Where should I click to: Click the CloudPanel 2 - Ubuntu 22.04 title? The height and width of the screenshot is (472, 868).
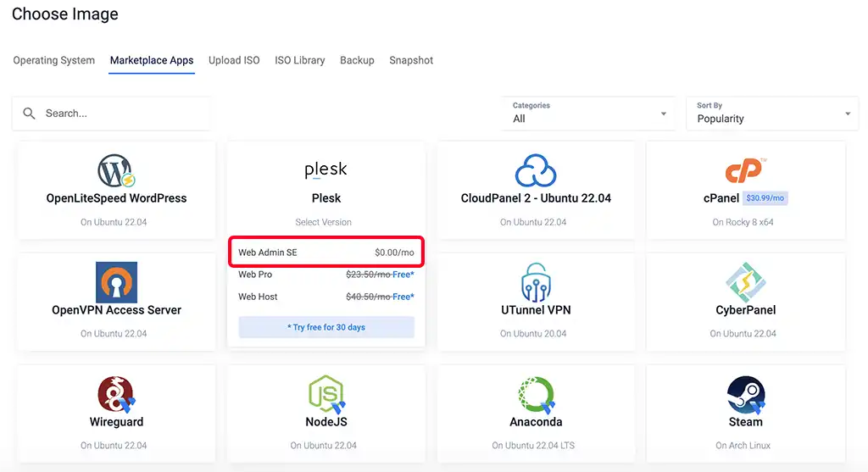pyautogui.click(x=536, y=198)
